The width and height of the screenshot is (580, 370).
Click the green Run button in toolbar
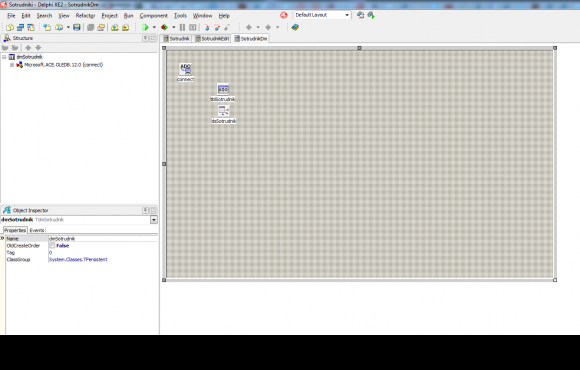145,27
